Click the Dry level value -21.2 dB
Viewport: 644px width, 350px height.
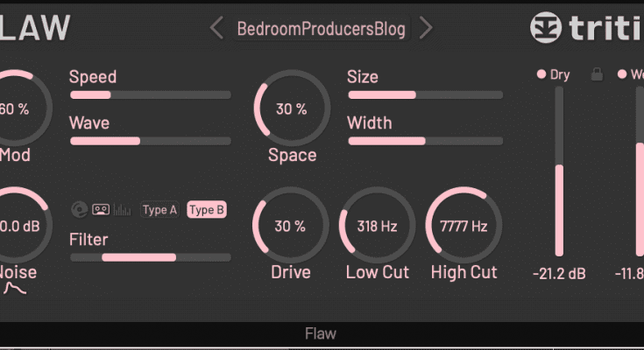tap(559, 273)
